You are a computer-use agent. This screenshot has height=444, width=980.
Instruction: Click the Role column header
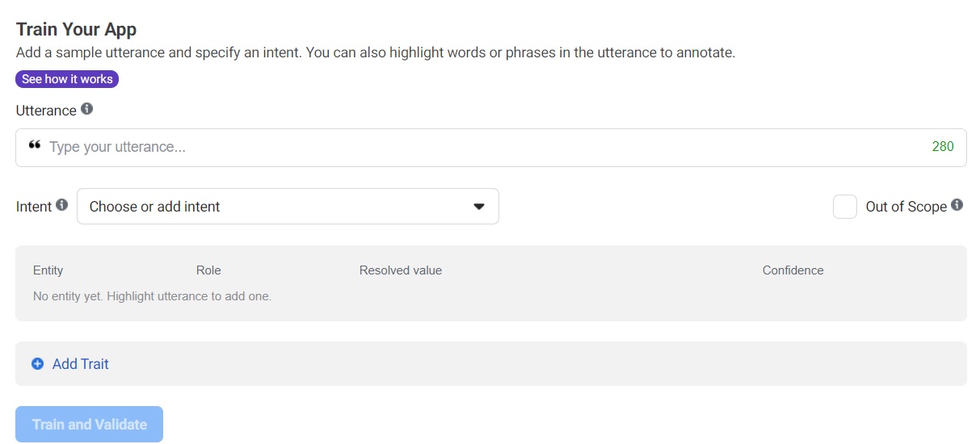point(208,270)
